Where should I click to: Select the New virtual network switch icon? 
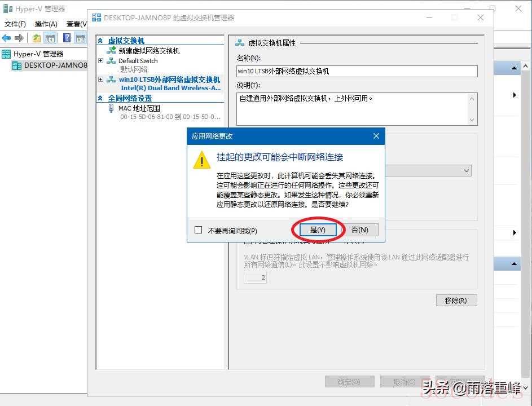click(111, 51)
